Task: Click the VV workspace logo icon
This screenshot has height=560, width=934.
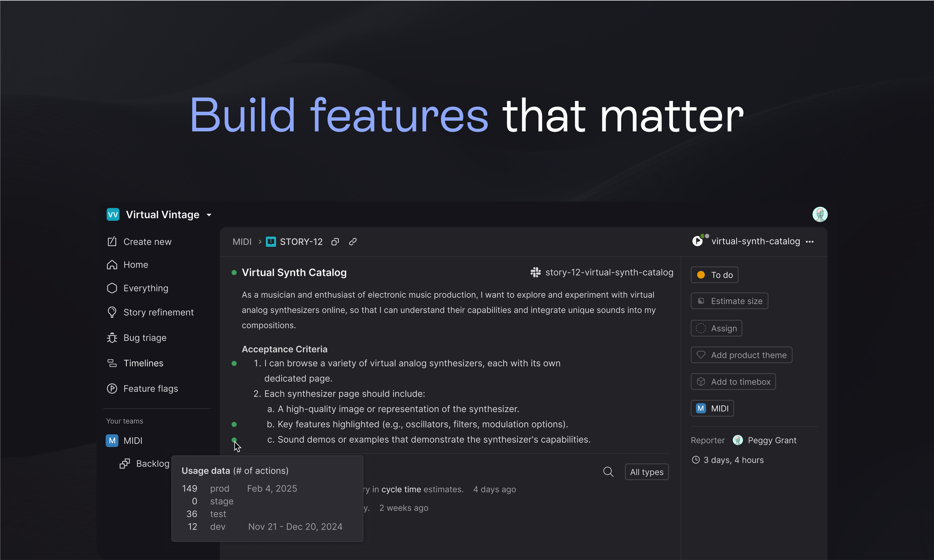Action: 113,215
